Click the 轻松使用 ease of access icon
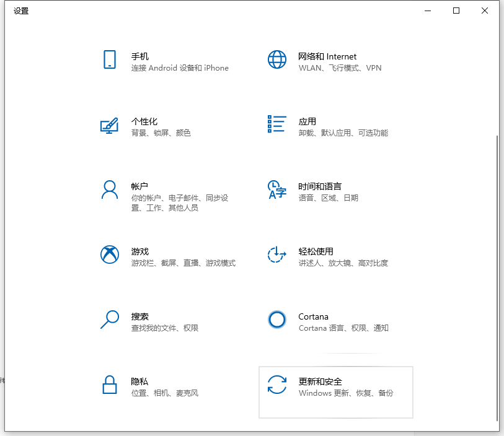 [276, 255]
